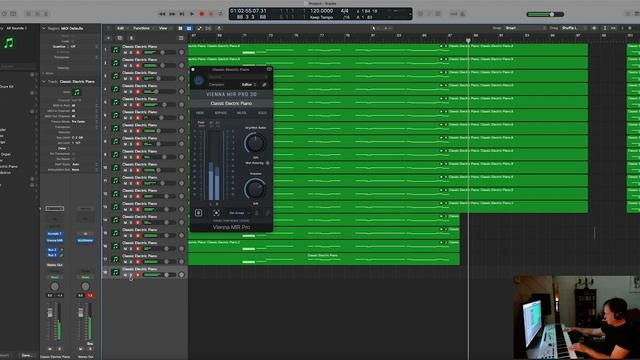Click the focus-frame icon at plugin bottom
The height and width of the screenshot is (360, 640).
click(x=216, y=213)
